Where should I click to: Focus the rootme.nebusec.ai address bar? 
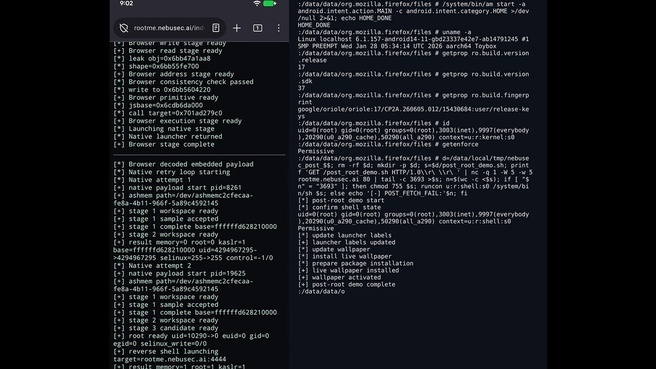[x=169, y=28]
